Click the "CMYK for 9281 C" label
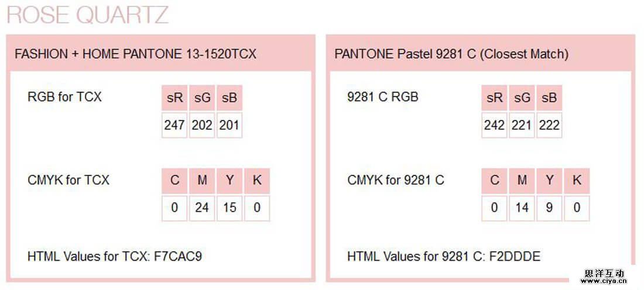The height and width of the screenshot is (290, 644). [396, 180]
